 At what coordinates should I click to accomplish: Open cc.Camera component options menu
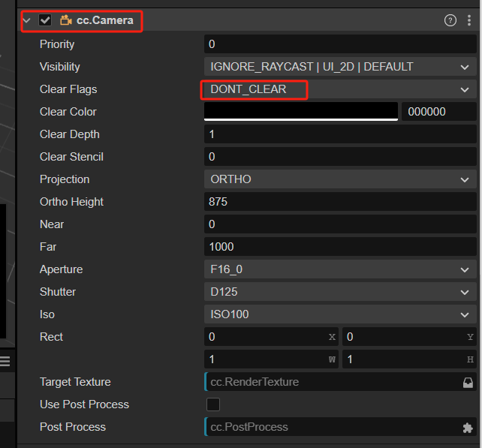469,20
